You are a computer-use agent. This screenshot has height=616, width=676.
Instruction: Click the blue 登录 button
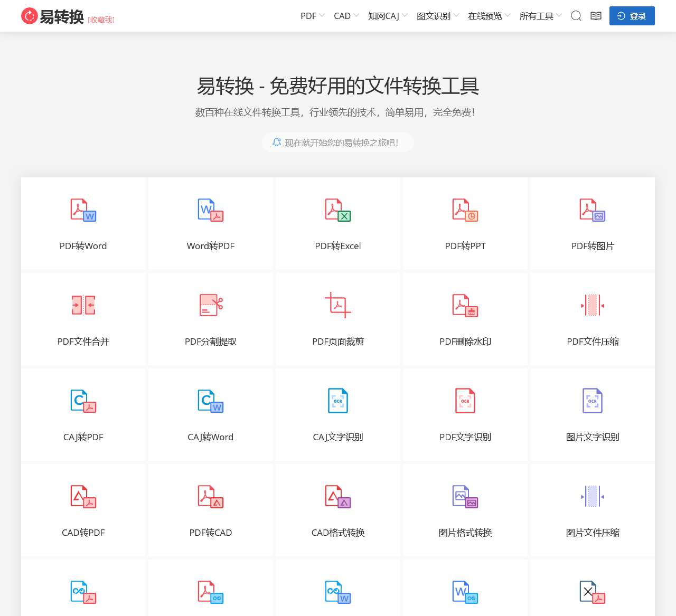pyautogui.click(x=632, y=16)
